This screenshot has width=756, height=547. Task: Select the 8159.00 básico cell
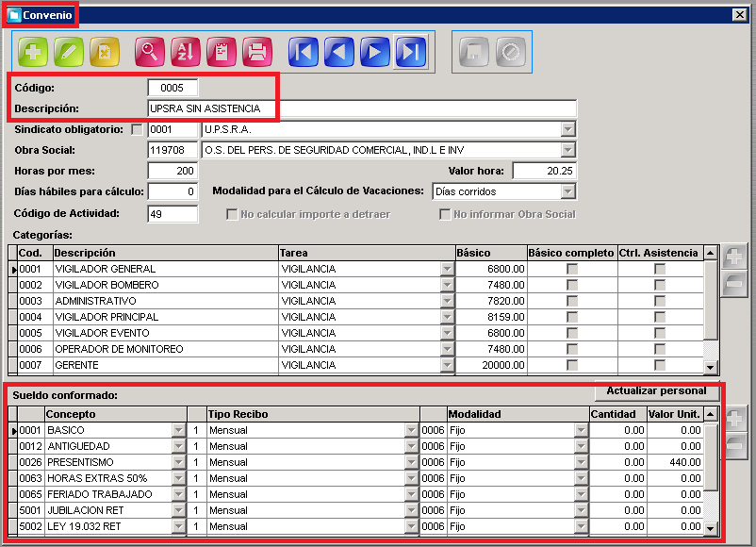pyautogui.click(x=491, y=317)
